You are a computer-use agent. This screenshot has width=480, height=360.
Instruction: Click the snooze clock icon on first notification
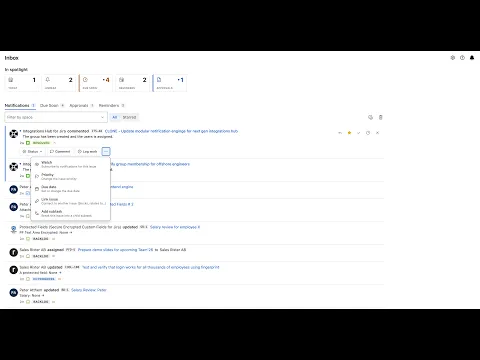pos(368,133)
